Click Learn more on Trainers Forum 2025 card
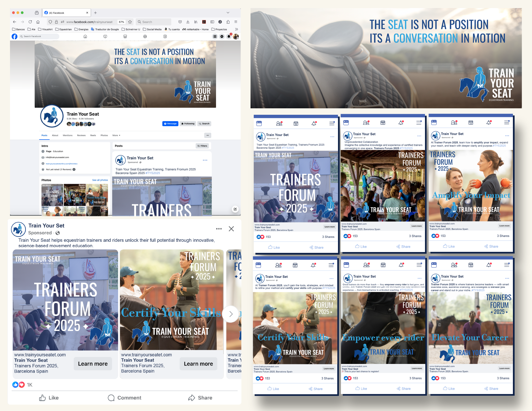Screen dimensions: 532x411 click(93, 364)
